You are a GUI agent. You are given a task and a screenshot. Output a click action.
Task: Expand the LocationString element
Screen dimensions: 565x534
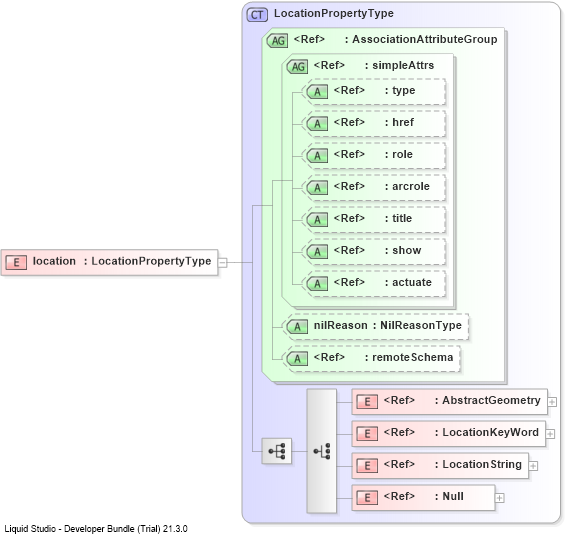(x=533, y=466)
